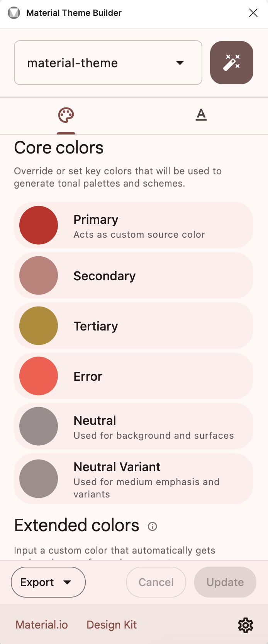Viewport: 268px width, 644px height.
Task: Open the Design Kit link
Action: click(112, 625)
